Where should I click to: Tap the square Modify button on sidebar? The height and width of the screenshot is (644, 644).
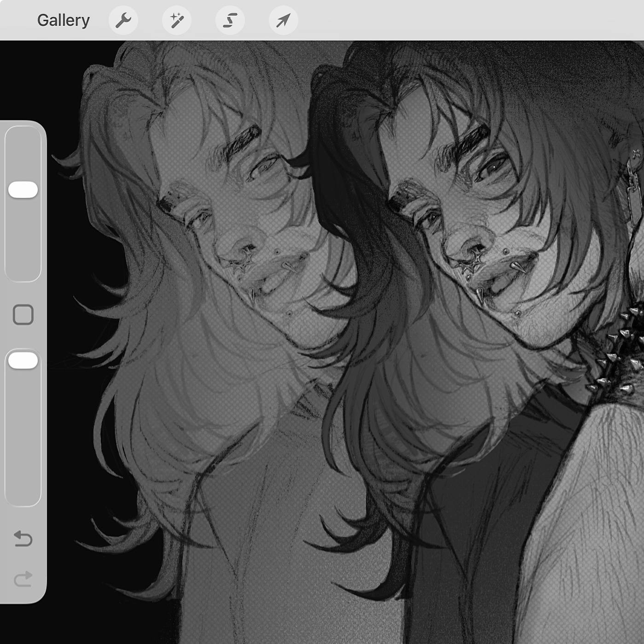point(23,315)
